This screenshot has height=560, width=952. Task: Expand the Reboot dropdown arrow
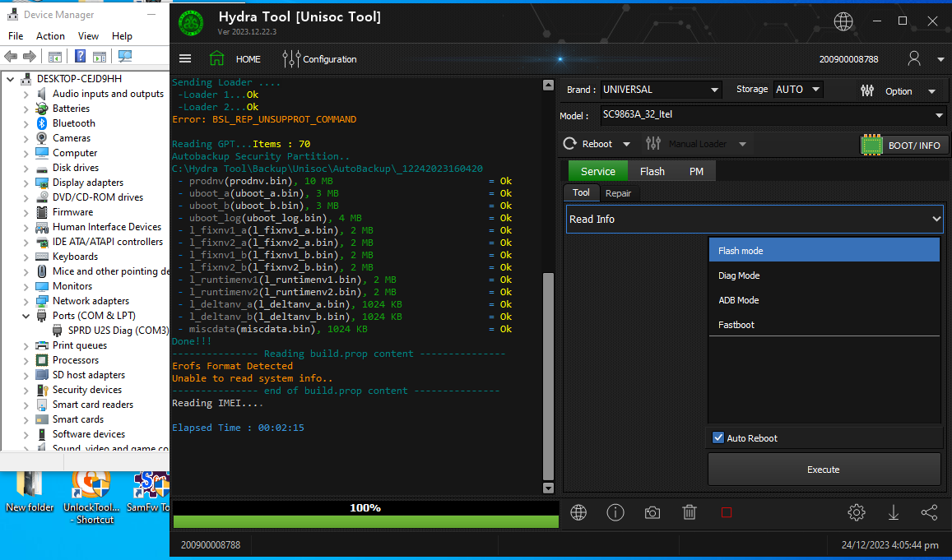(x=626, y=145)
